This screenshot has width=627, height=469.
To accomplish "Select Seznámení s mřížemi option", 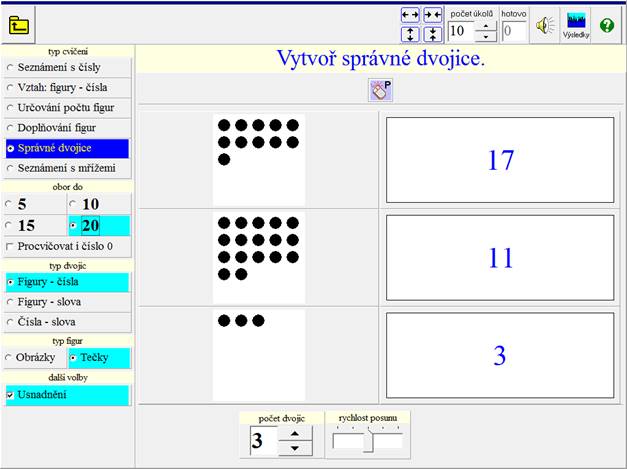I will click(x=67, y=168).
